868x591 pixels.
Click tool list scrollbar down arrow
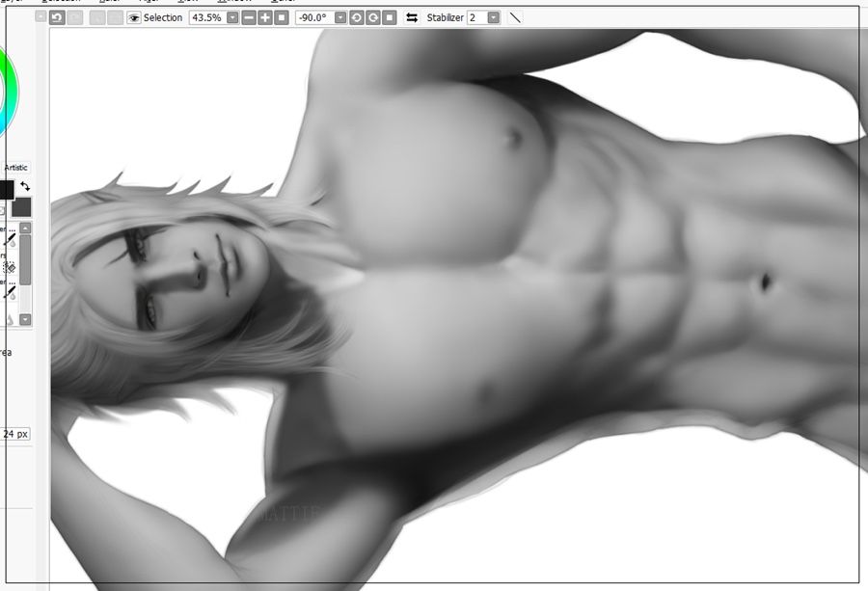click(x=25, y=319)
